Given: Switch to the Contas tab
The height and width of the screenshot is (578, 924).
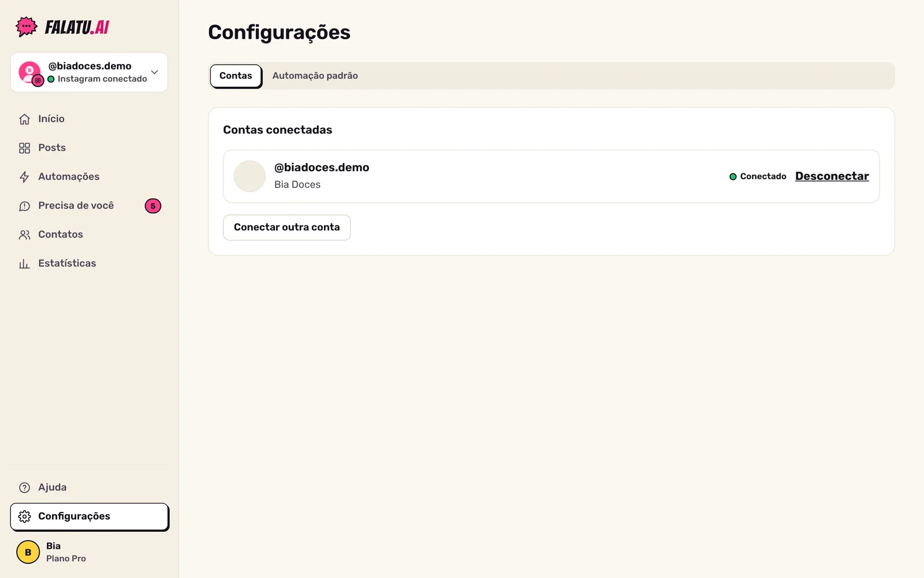Looking at the screenshot, I should [x=236, y=76].
